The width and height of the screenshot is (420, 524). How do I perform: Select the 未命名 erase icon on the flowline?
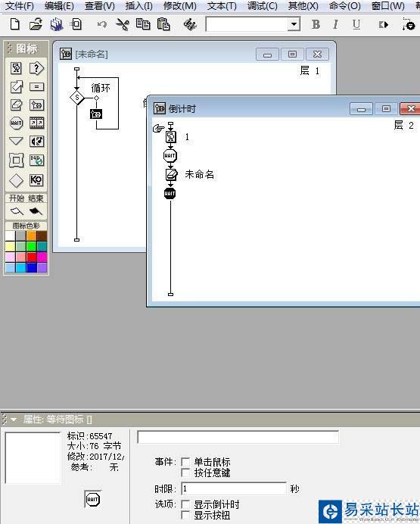pos(171,174)
